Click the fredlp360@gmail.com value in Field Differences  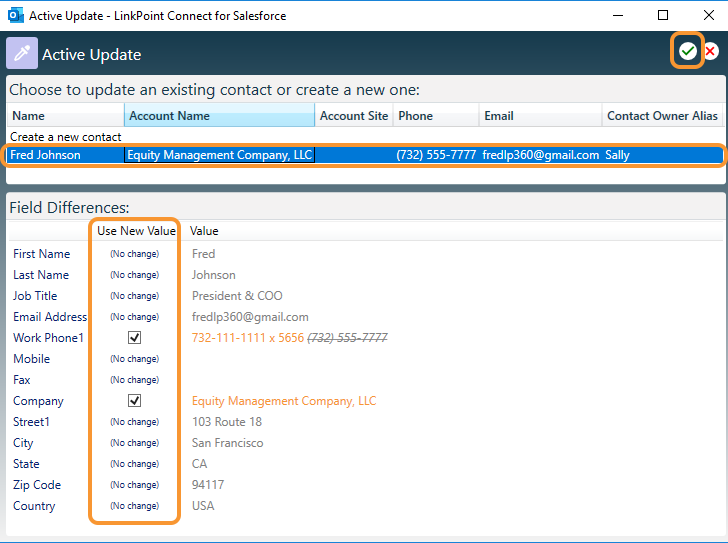(250, 317)
